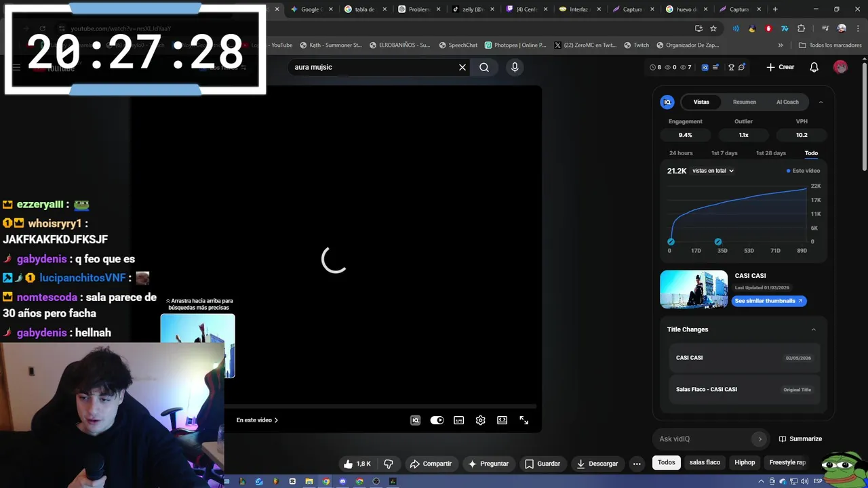Select the Todo time range

811,153
